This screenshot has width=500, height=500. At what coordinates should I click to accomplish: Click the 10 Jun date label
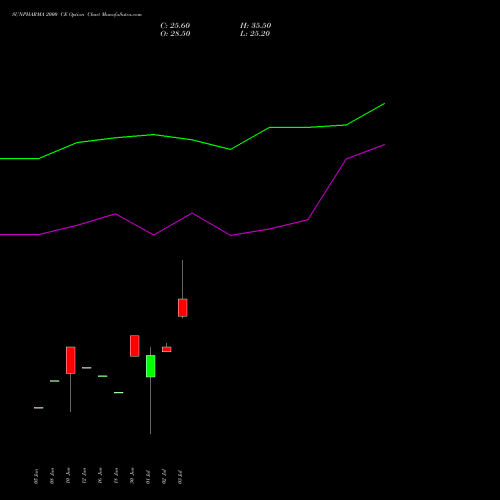68,476
